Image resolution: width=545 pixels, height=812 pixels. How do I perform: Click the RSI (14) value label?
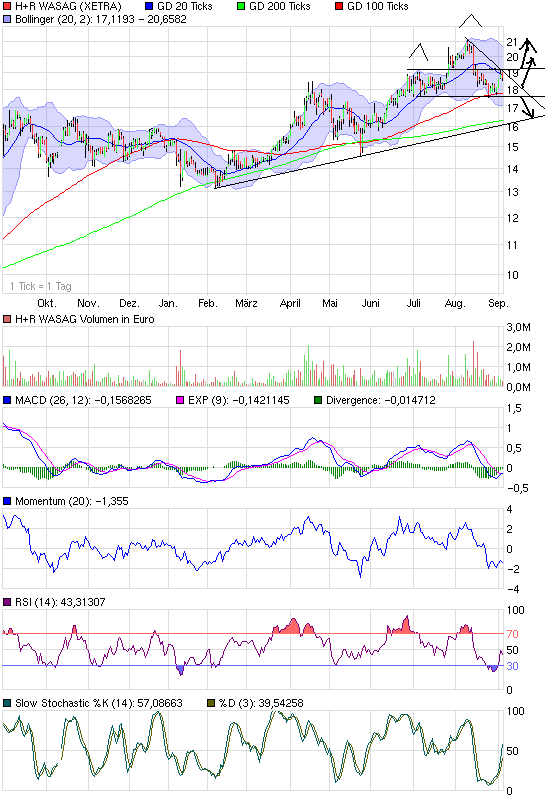[60, 602]
